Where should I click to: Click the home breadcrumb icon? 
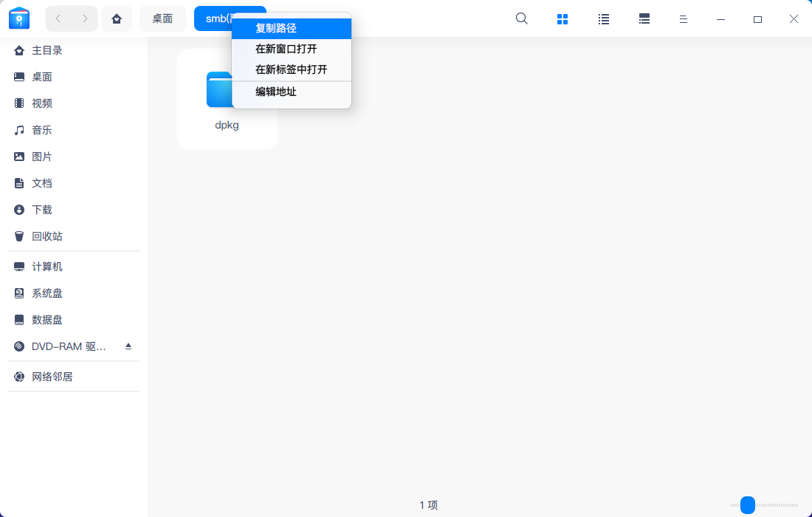point(117,18)
